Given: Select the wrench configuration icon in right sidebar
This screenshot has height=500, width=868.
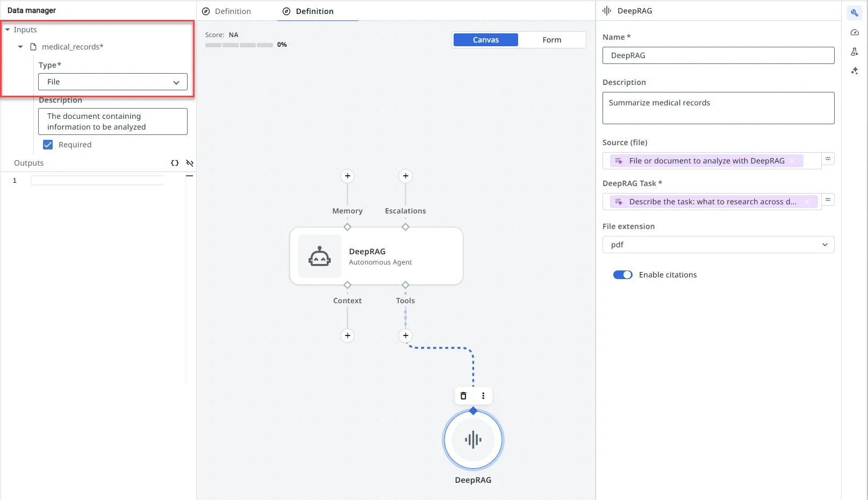Looking at the screenshot, I should [855, 12].
